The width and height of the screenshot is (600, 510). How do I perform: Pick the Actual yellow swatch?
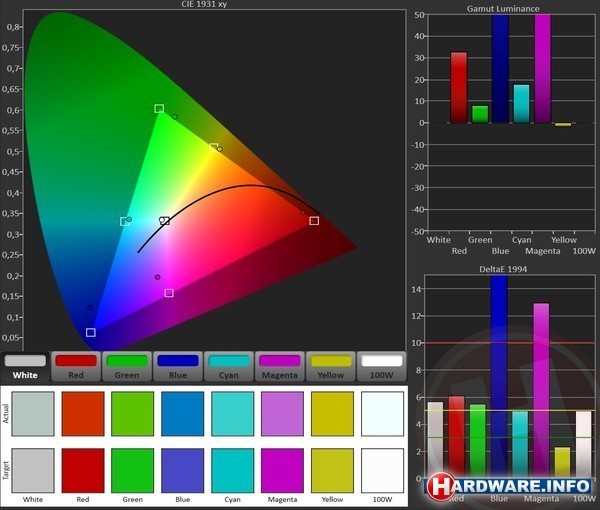point(332,412)
